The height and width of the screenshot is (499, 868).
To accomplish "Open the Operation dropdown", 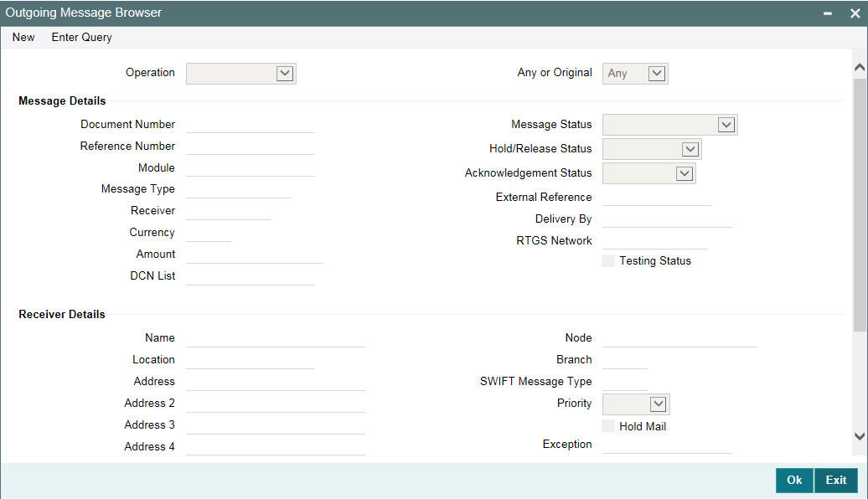I will 241,73.
